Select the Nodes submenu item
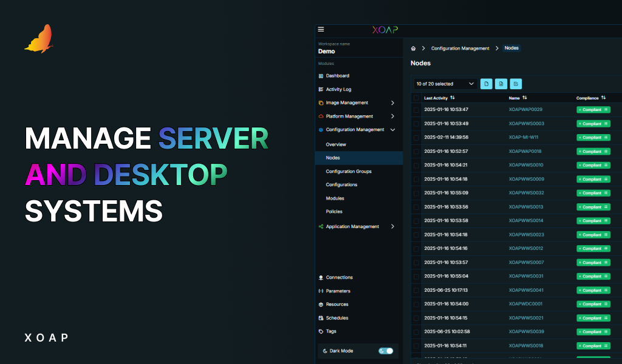Screen dimensions: 622x364 click(359, 158)
